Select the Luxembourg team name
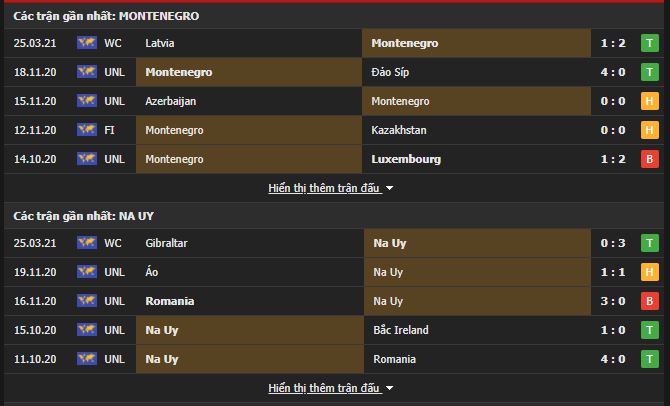Image resolution: width=670 pixels, height=406 pixels. (x=406, y=159)
